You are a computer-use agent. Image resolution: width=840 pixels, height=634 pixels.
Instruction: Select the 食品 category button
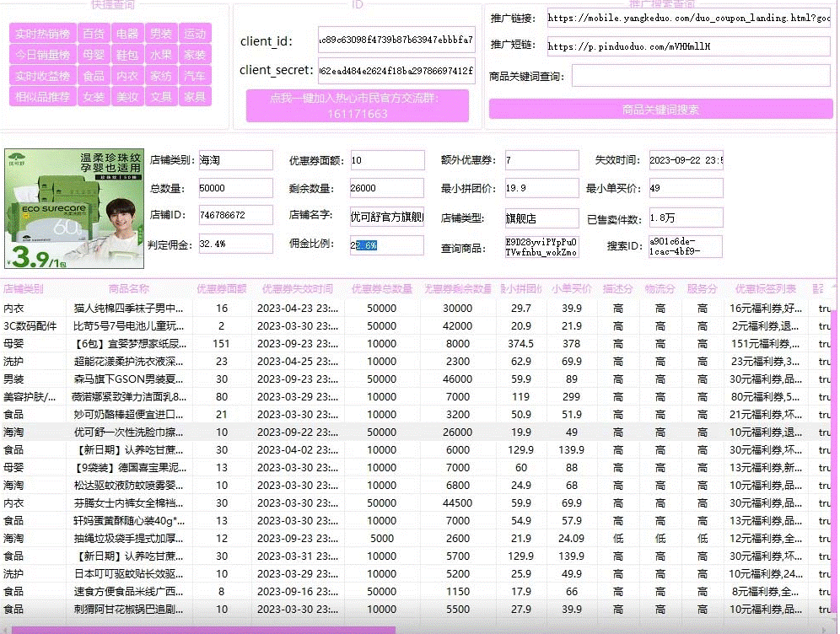coord(94,76)
